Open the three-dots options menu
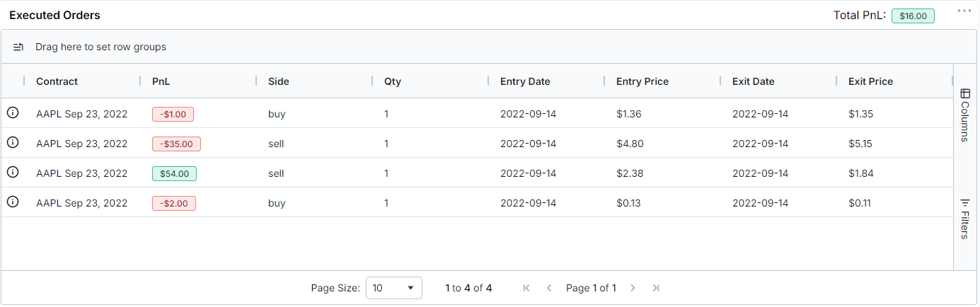The width and height of the screenshot is (980, 307). coord(964,11)
